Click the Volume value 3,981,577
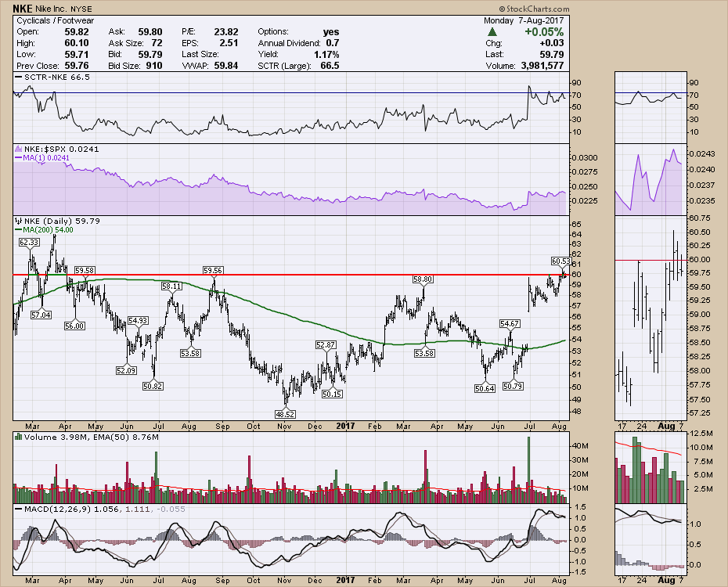The height and width of the screenshot is (587, 728). (x=542, y=66)
